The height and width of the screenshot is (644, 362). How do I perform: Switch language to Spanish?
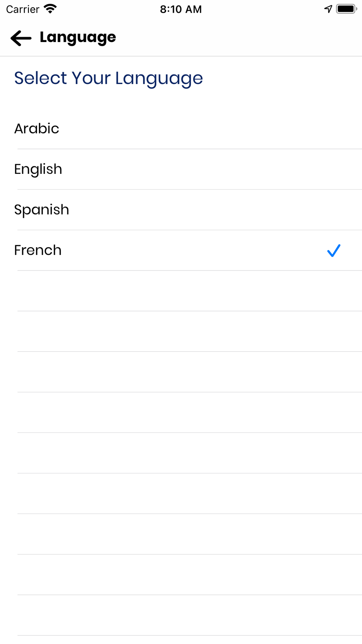[181, 210]
